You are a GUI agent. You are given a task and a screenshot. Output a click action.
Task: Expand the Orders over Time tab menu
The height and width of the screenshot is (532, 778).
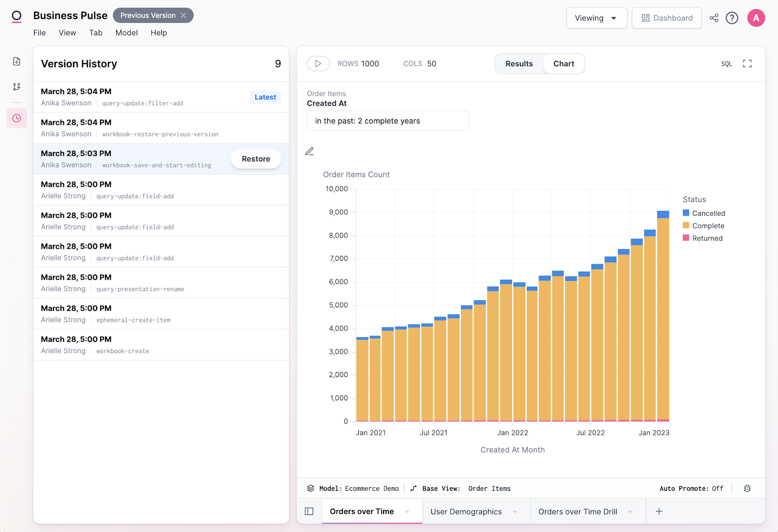407,512
